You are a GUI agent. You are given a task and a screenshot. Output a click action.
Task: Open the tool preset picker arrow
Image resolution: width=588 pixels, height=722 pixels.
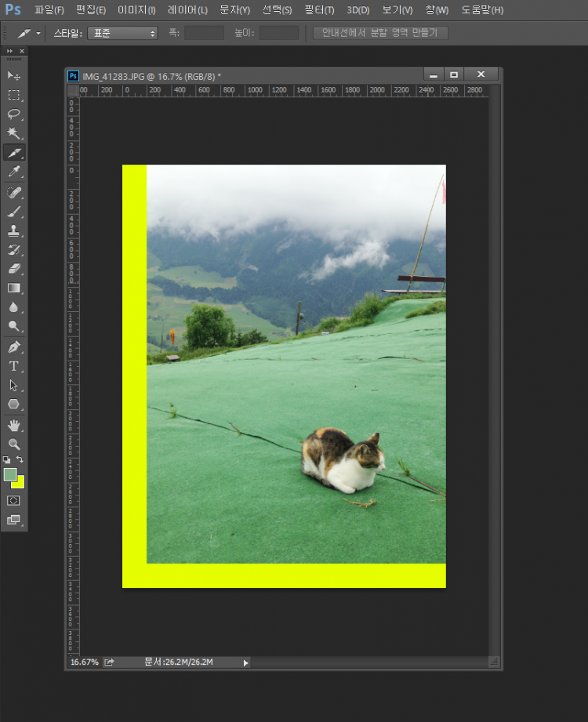[x=38, y=33]
